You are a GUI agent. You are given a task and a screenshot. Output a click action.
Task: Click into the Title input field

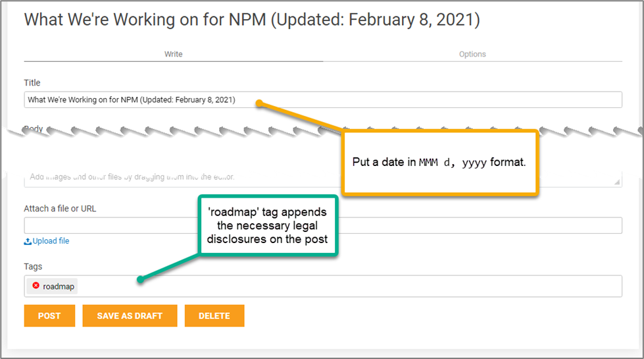click(323, 99)
